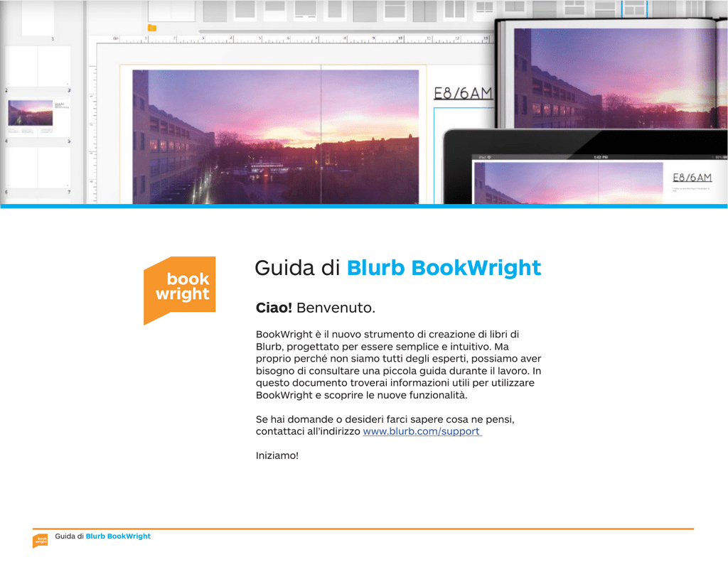
Task: Select the heading 'Guida di Blurb BookWright'
Action: coord(398,269)
